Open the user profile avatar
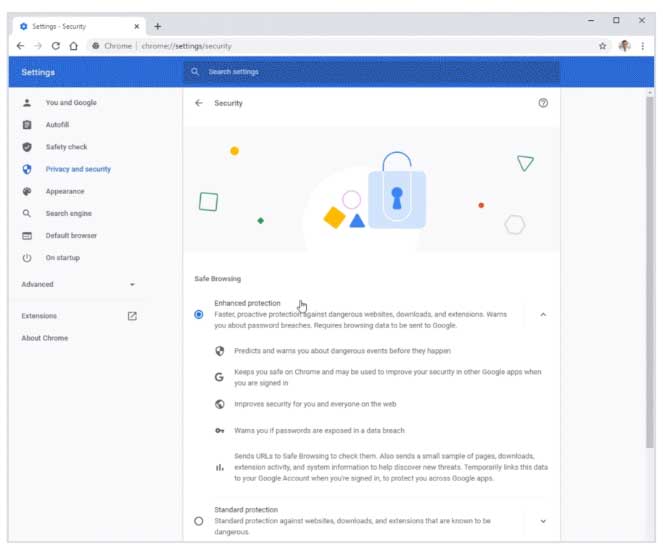Viewport: 663px width, 558px height. pyautogui.click(x=625, y=46)
